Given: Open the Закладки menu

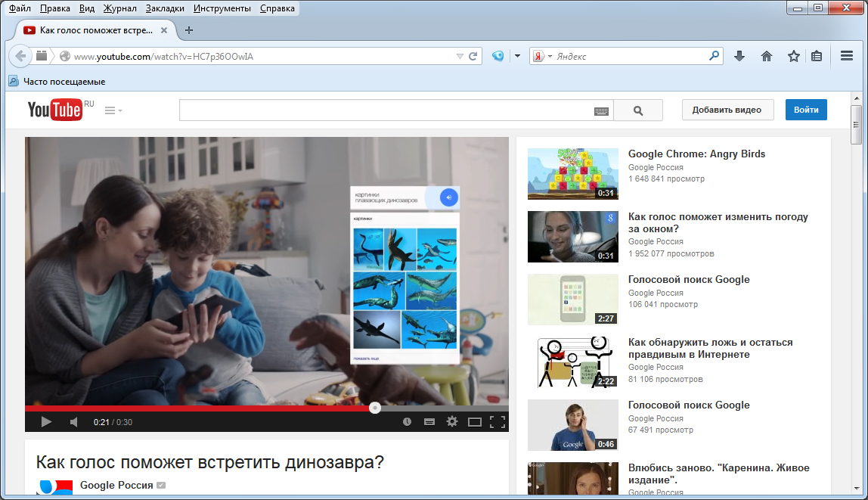Looking at the screenshot, I should click(x=165, y=9).
